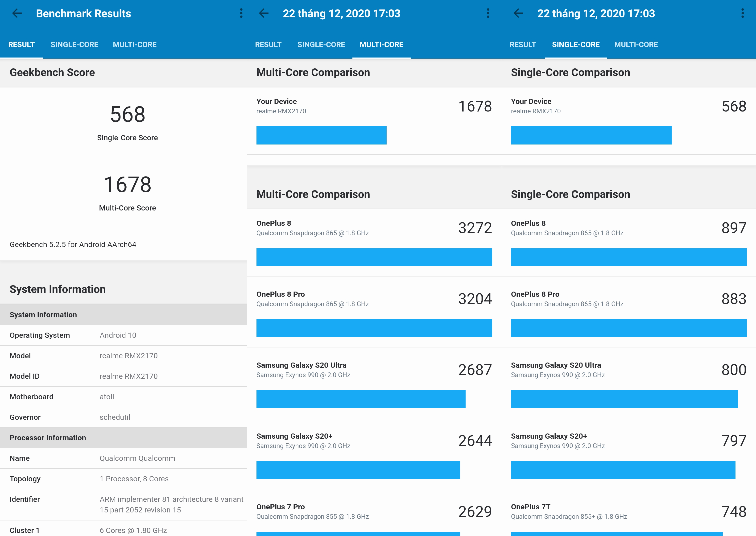Tap Your Device realme RMX2170 single-core label
This screenshot has height=536, width=756.
[x=536, y=106]
